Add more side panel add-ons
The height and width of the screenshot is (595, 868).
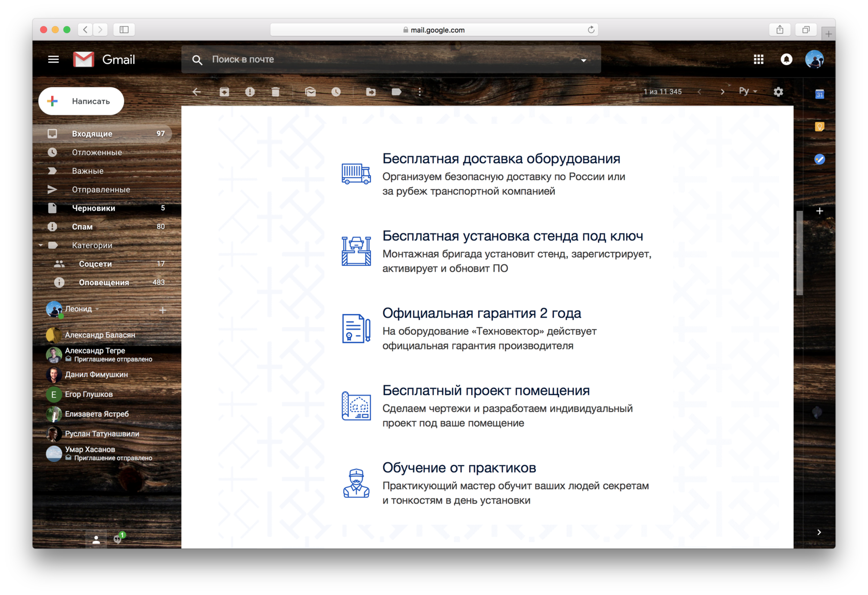pos(819,211)
